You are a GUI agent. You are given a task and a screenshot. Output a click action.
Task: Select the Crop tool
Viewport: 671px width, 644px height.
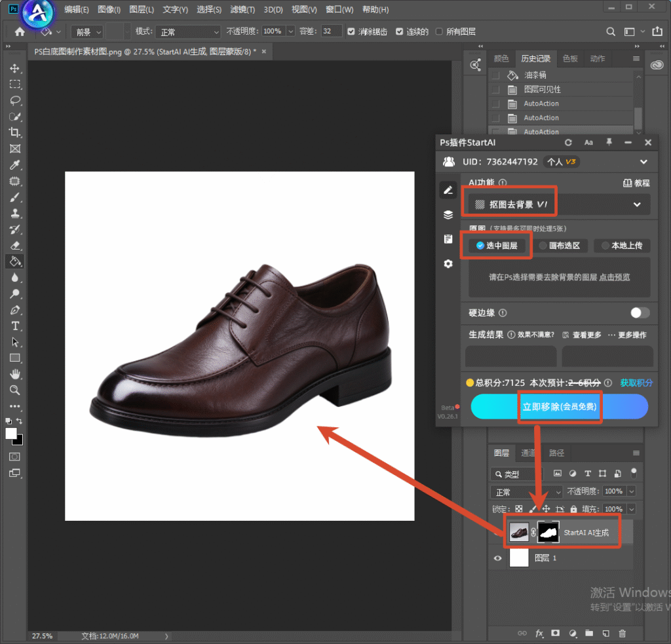point(15,132)
